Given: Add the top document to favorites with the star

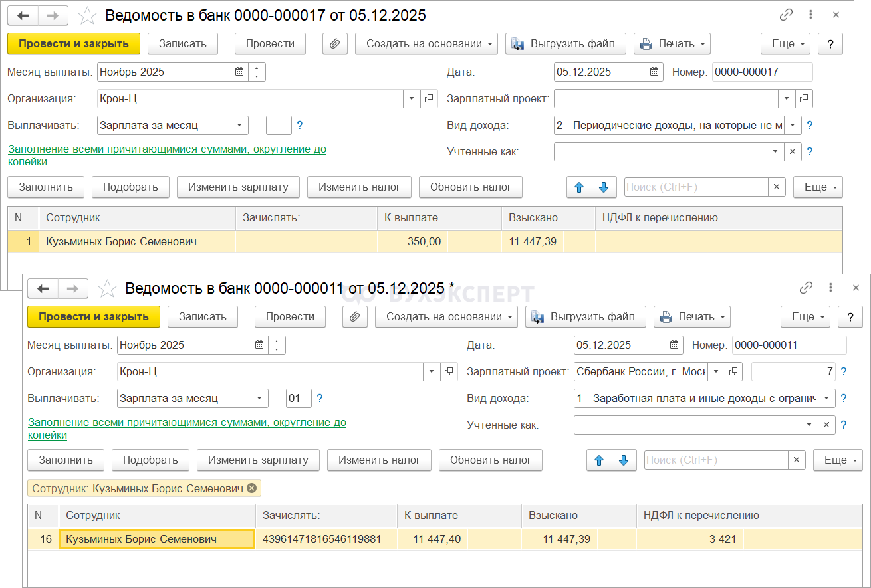Looking at the screenshot, I should 87,15.
